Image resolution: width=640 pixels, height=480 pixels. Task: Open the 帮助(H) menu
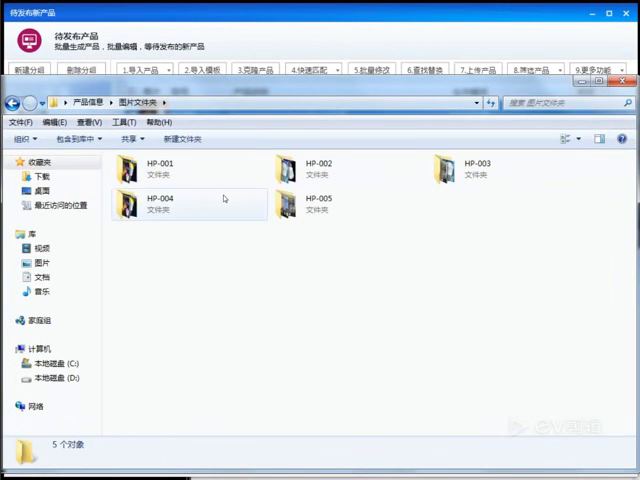(159, 122)
